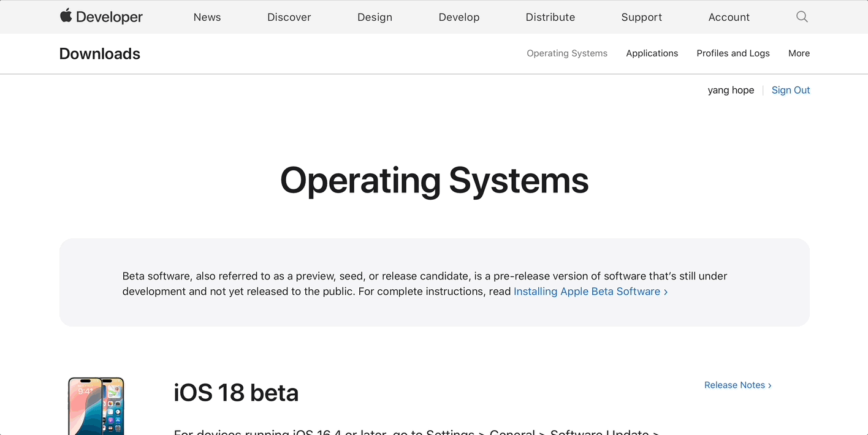Switch to the Operating Systems tab
Image resolution: width=868 pixels, height=435 pixels.
[567, 53]
